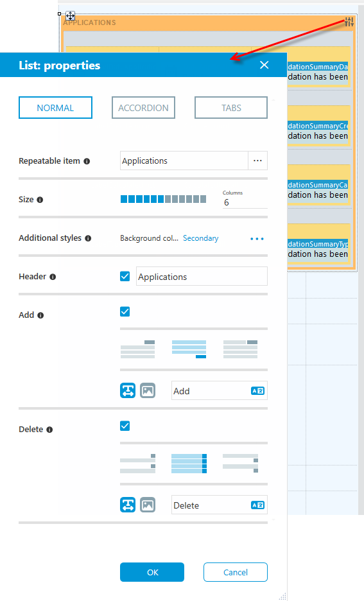
Task: Select the dationSummaryCre field on canvas
Action: tap(318, 126)
